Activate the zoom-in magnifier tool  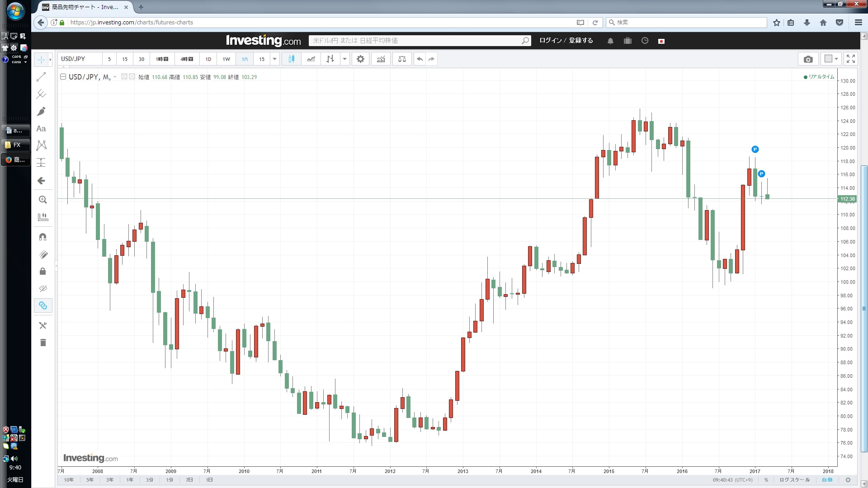42,200
